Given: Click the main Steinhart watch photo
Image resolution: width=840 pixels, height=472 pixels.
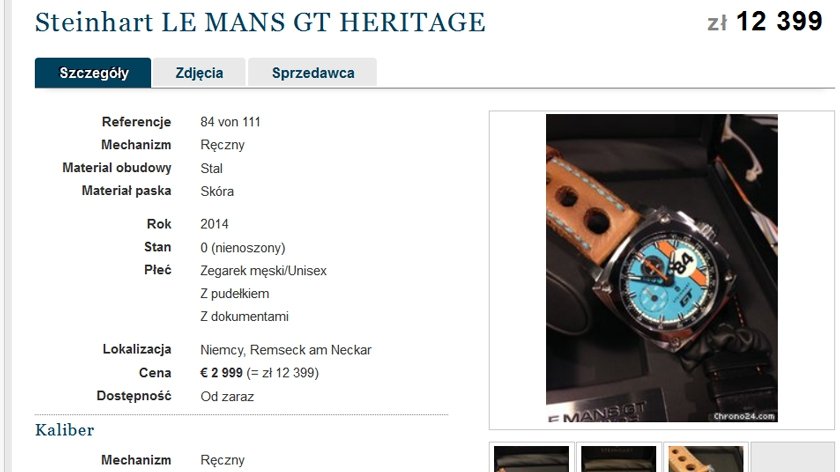Looking at the screenshot, I should [x=662, y=268].
